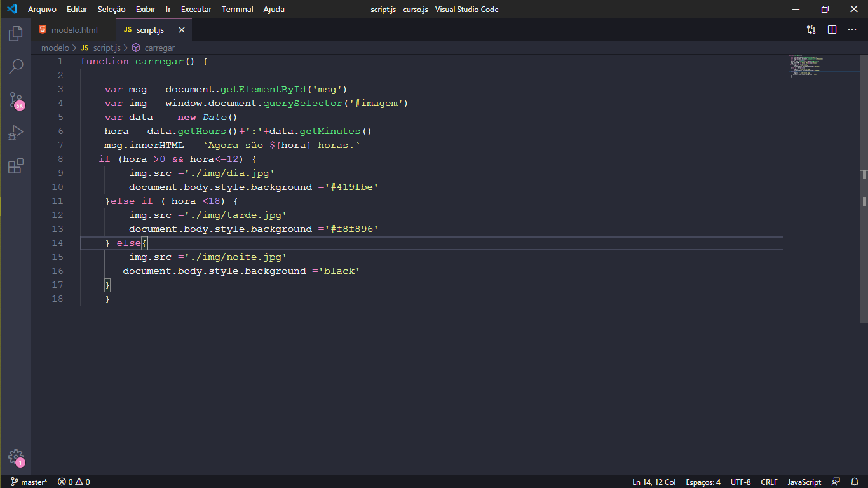The width and height of the screenshot is (868, 488).
Task: Open the Explorer view in activity bar
Action: 15,34
